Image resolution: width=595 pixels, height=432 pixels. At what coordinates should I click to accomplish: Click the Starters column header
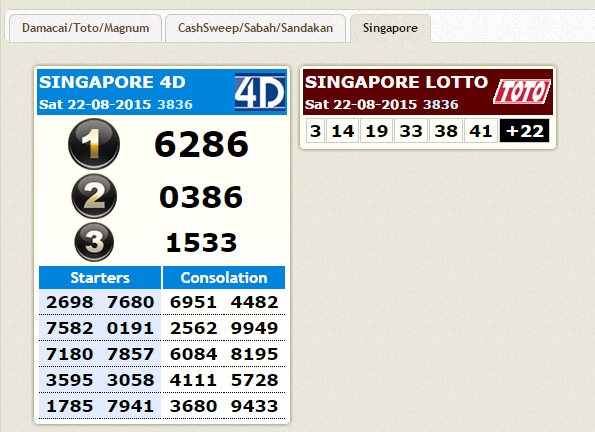coord(100,277)
